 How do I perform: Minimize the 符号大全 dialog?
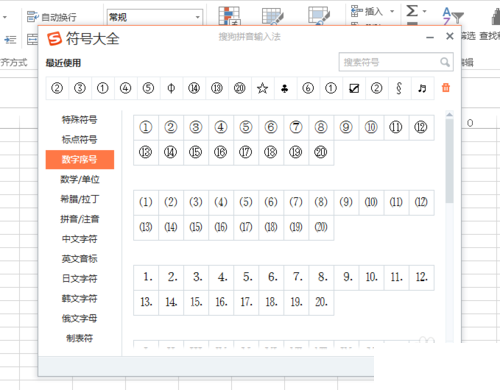pyautogui.click(x=430, y=37)
